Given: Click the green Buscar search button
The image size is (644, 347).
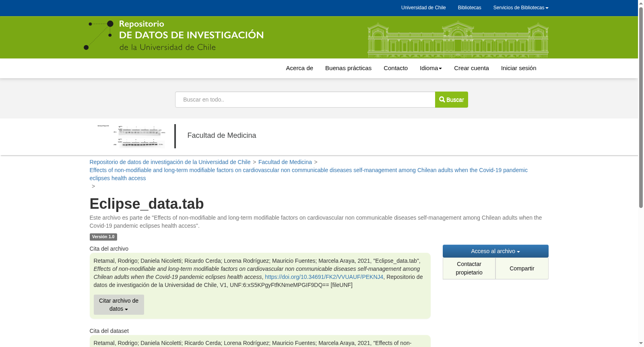Looking at the screenshot, I should click(452, 100).
